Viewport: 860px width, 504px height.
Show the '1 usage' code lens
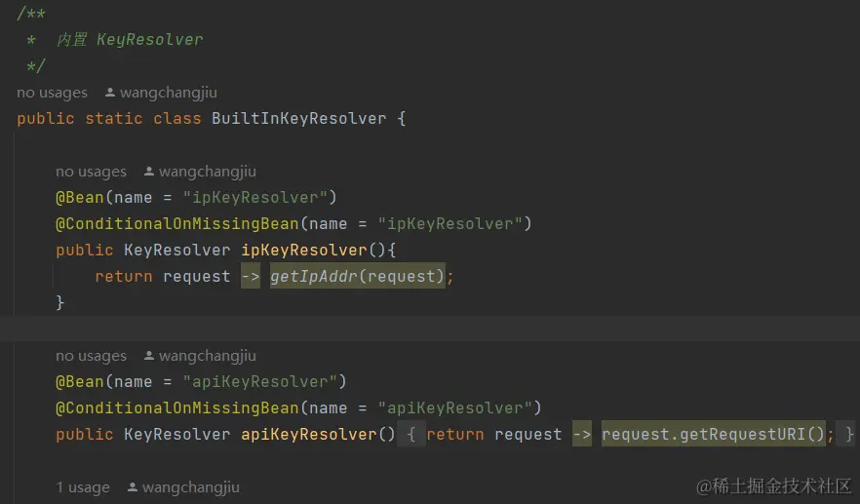(x=83, y=487)
